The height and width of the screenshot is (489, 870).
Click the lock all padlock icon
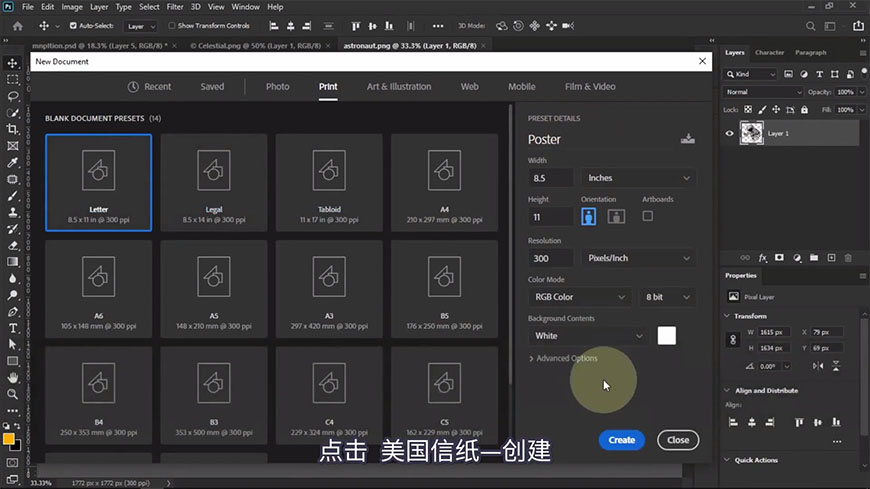click(x=805, y=110)
